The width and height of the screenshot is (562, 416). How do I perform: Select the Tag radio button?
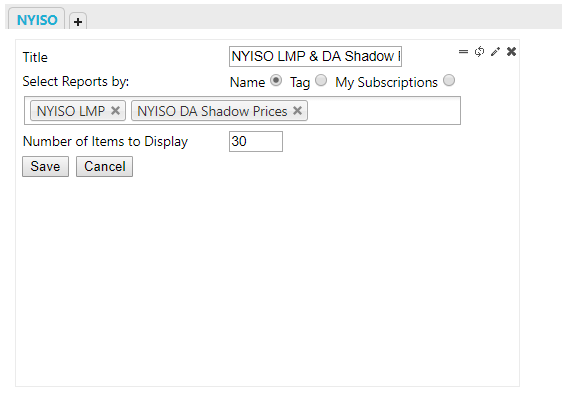[321, 80]
